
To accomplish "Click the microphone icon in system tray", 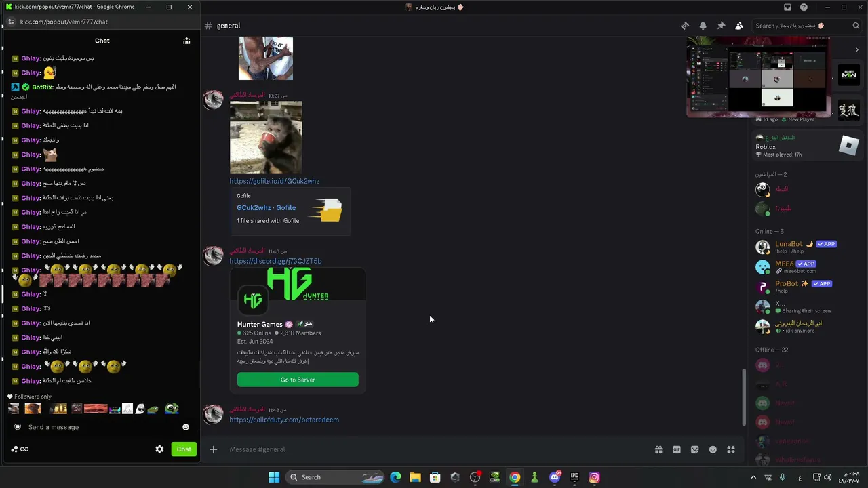I will point(783,477).
